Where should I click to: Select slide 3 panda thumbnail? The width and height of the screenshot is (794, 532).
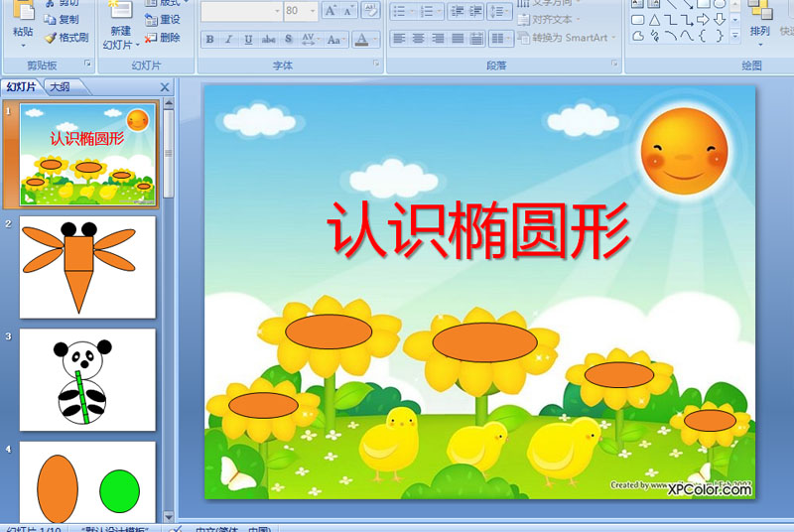click(87, 379)
